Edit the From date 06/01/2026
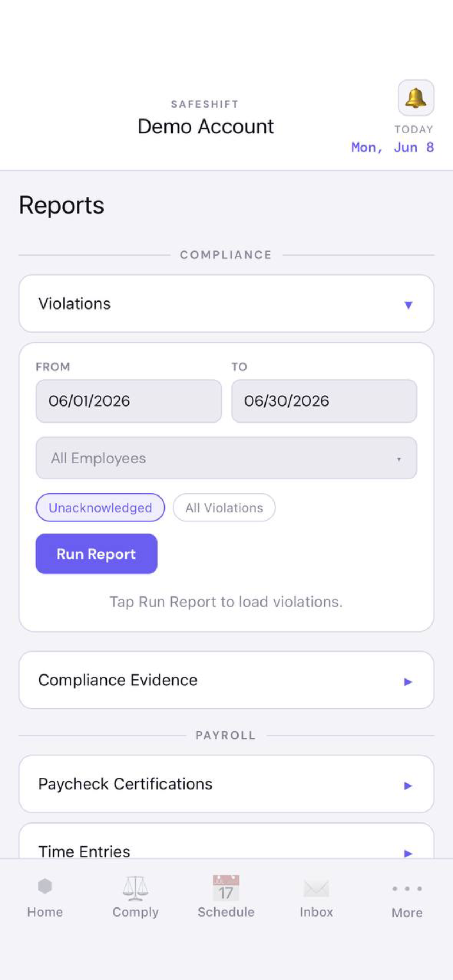 pyautogui.click(x=129, y=401)
